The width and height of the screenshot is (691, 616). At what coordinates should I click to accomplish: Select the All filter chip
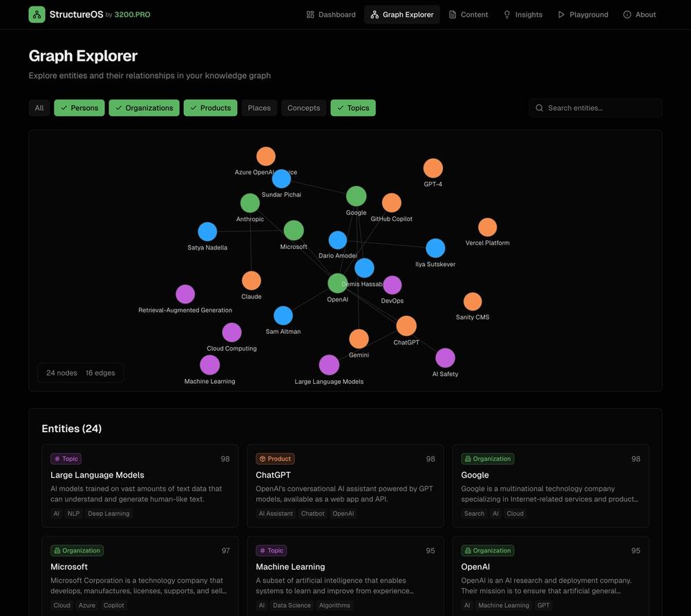(39, 108)
